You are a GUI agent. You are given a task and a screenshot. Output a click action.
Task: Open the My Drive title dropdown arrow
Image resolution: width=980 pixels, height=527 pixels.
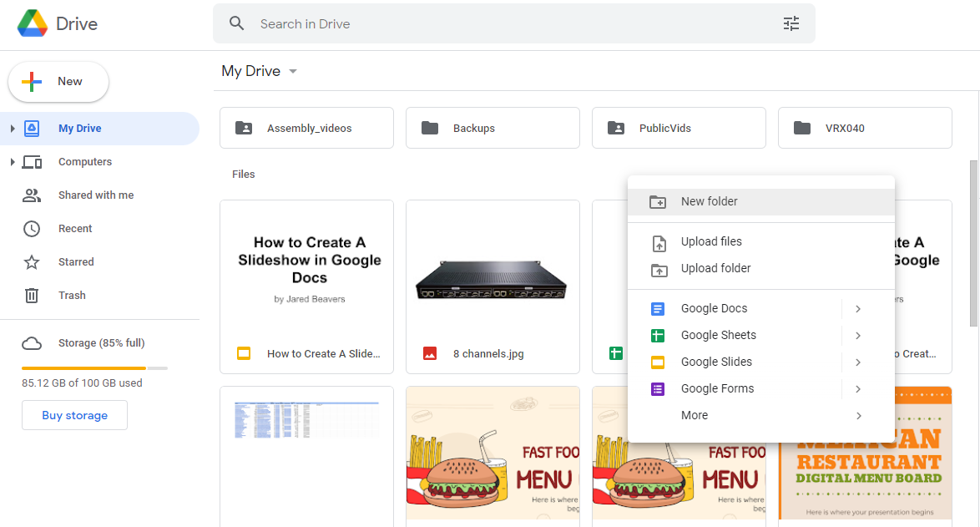click(x=293, y=71)
